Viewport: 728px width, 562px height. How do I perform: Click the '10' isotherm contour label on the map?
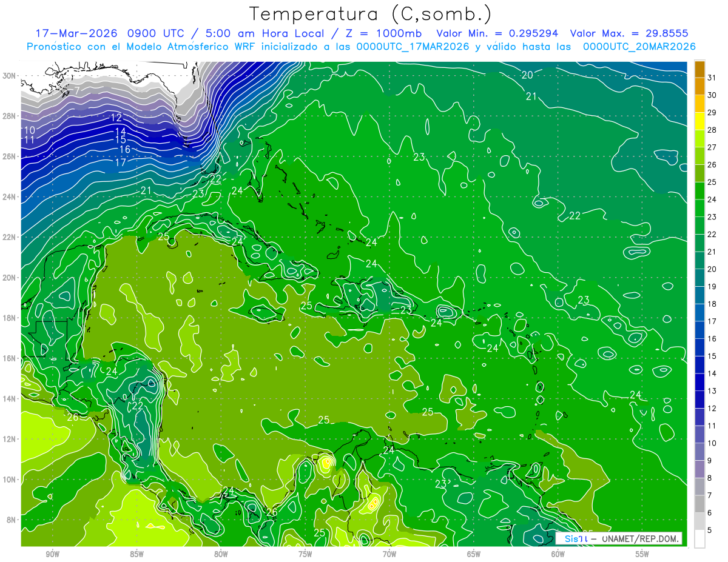tap(29, 130)
